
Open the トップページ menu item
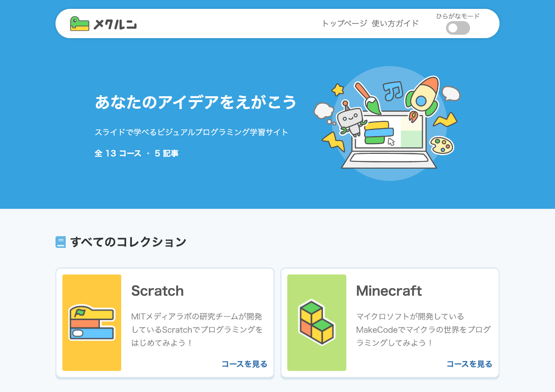pyautogui.click(x=345, y=24)
